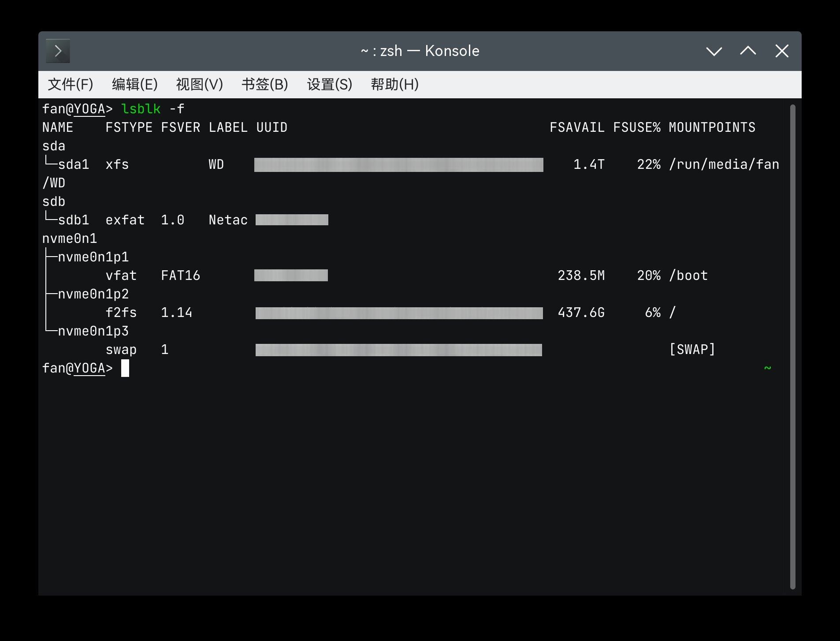Click the 'swap' filesystem type

(x=121, y=350)
